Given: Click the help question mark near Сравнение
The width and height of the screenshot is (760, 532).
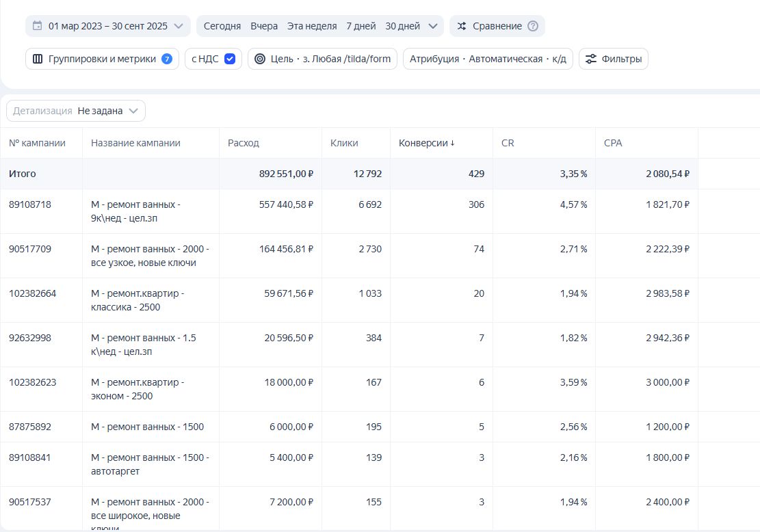Looking at the screenshot, I should point(533,26).
